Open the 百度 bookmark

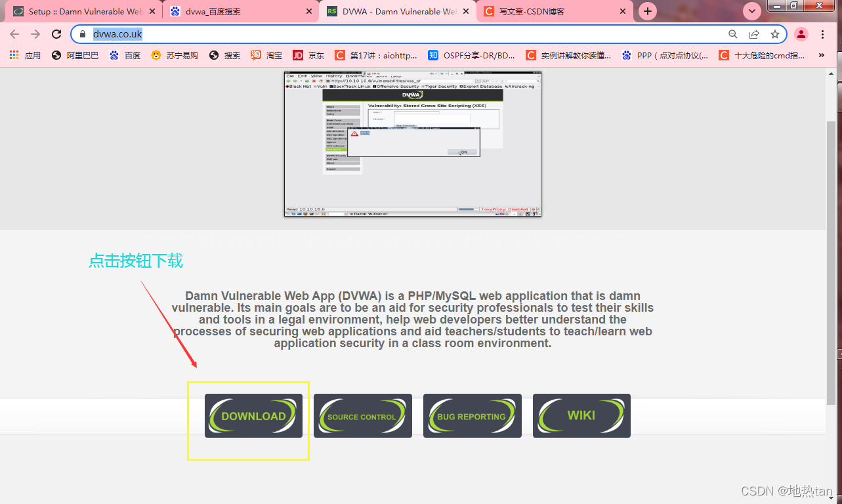[x=125, y=56]
